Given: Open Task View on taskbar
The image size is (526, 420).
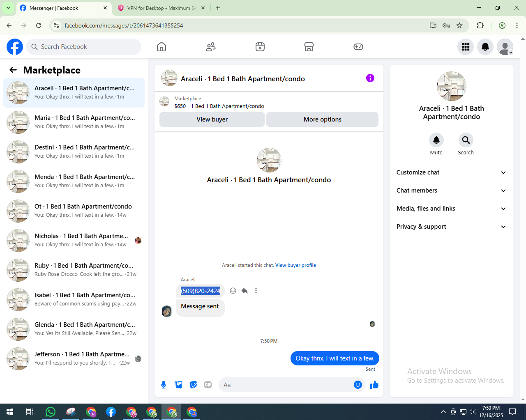Looking at the screenshot, I should coord(30,412).
